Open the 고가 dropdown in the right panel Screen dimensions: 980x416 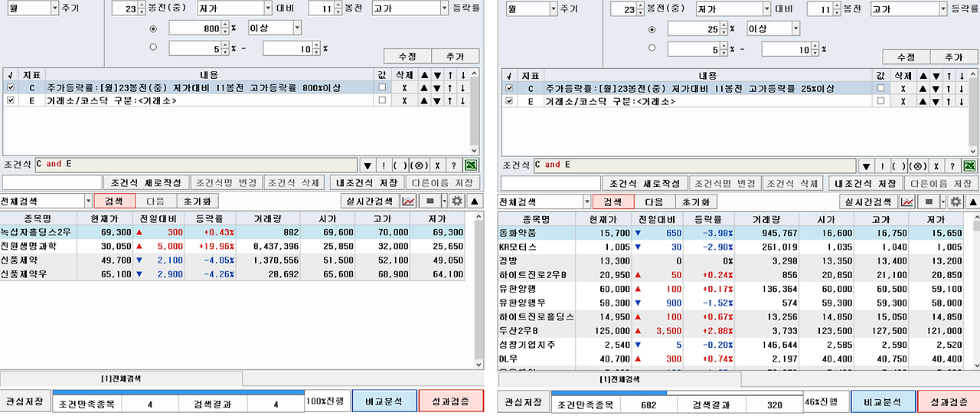[942, 9]
